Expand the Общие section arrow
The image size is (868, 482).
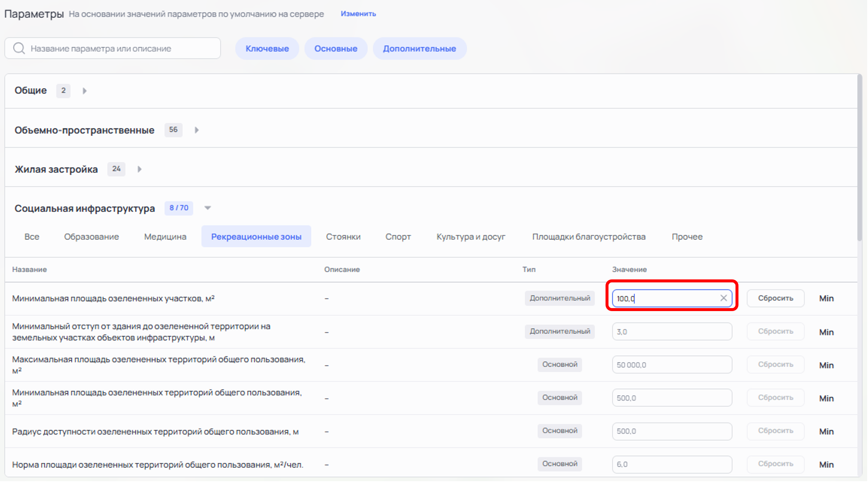click(x=84, y=91)
